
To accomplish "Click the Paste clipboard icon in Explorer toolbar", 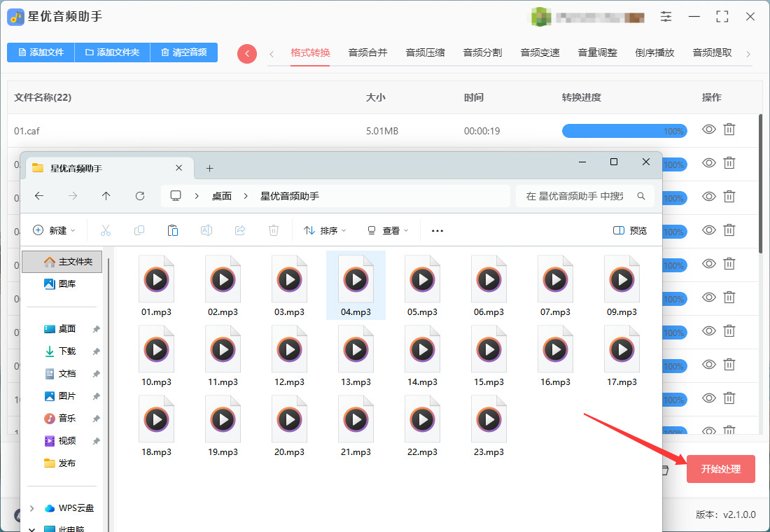I will [173, 230].
